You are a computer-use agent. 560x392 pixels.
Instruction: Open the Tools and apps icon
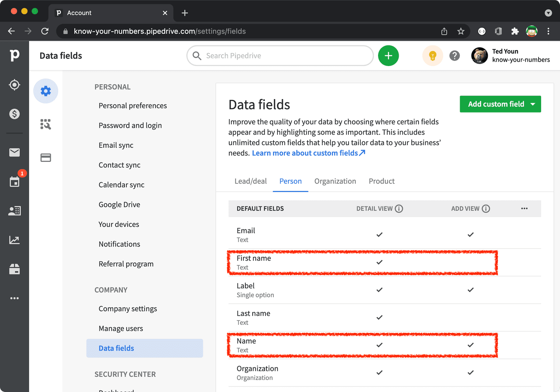[x=46, y=124]
